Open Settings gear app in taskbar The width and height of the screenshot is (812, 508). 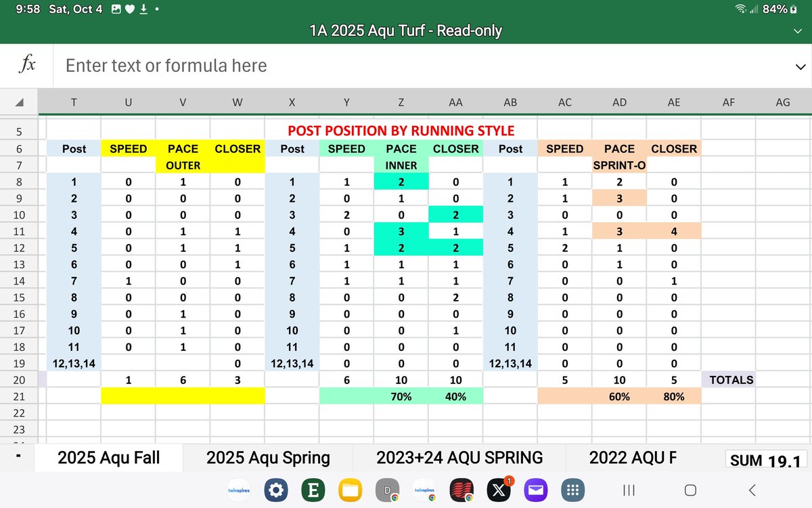(275, 490)
